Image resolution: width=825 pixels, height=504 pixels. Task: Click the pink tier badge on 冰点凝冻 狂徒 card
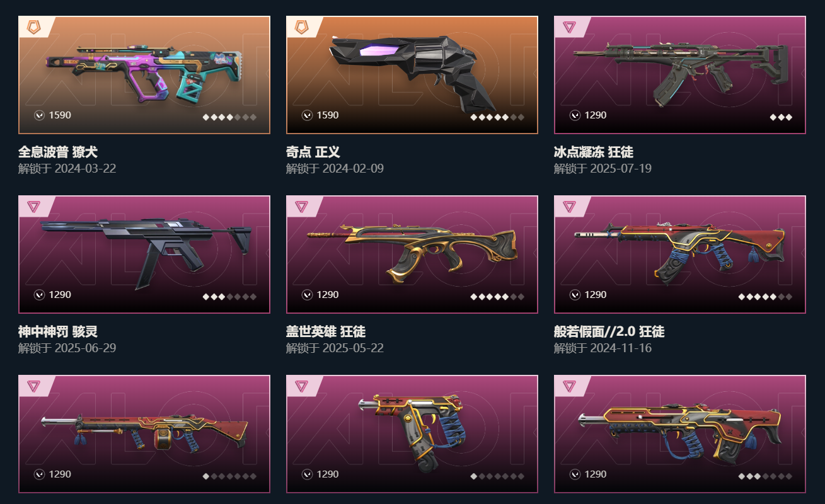pos(569,27)
